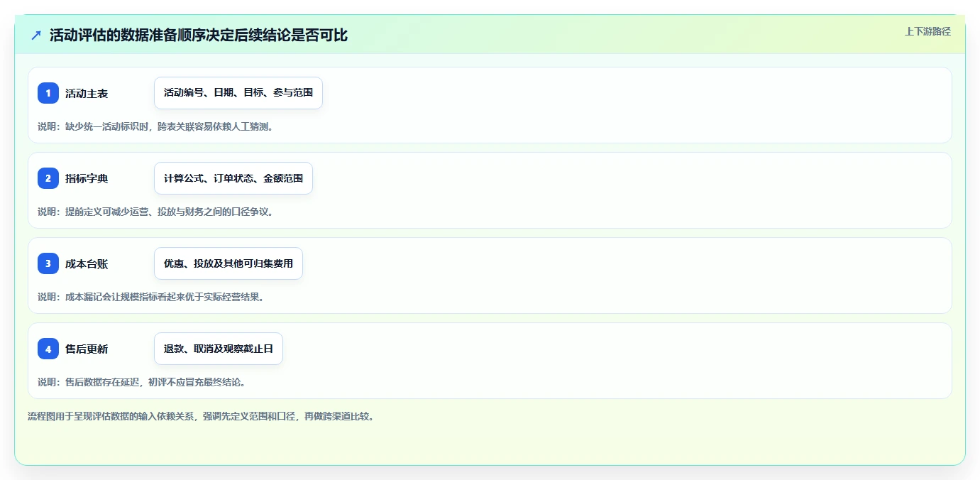Click the 优惠、投放及其他可归集费用 chip
The width and height of the screenshot is (980, 480).
(229, 263)
